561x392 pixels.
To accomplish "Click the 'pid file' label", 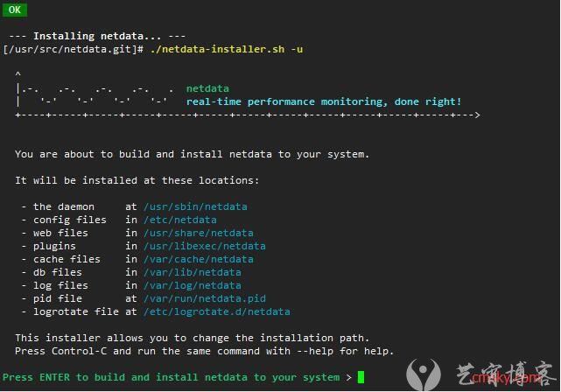I will coord(58,298).
